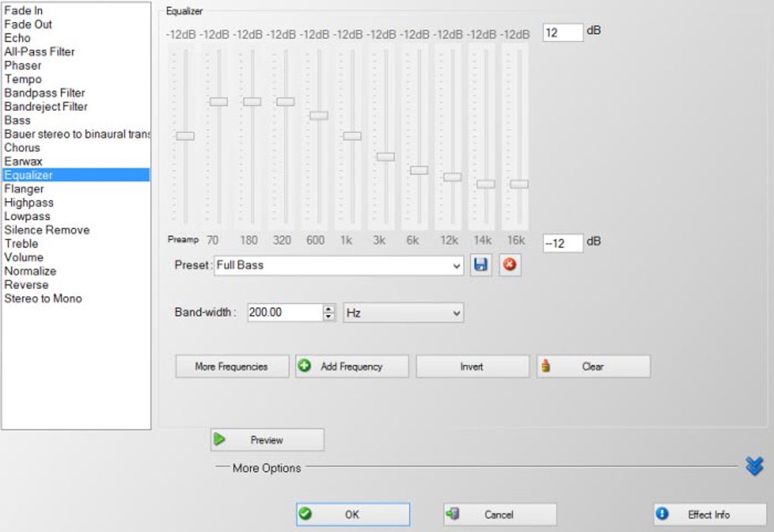
Task: Click the upper dB limit field
Action: pyautogui.click(x=563, y=33)
